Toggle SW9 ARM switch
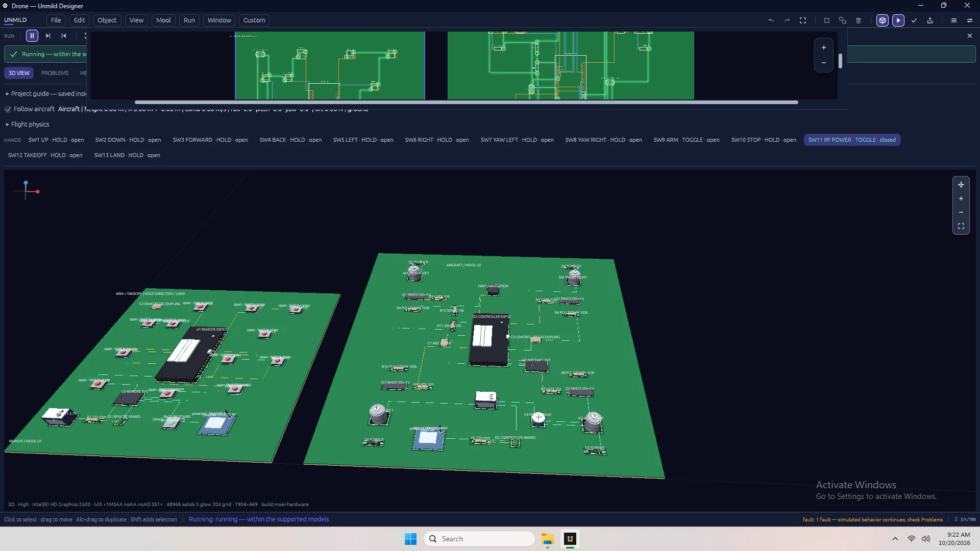The height and width of the screenshot is (551, 980). tap(687, 140)
